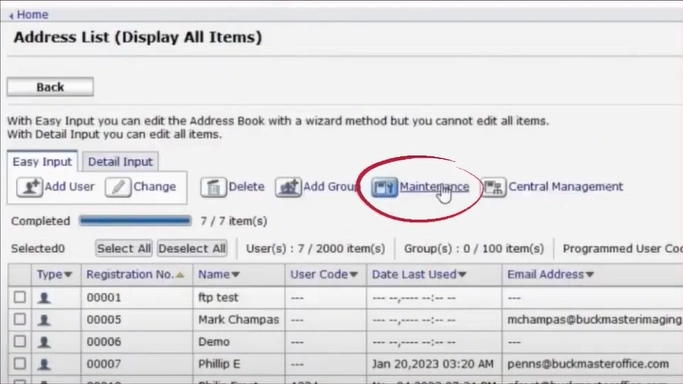Viewport: 683px width, 384px height.
Task: Click the Add User icon
Action: click(30, 187)
